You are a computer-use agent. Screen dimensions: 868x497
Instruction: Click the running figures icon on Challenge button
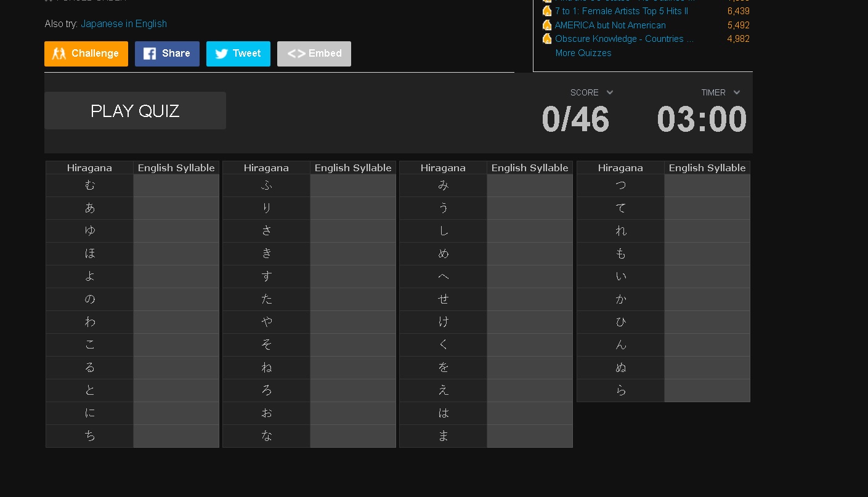pos(59,54)
